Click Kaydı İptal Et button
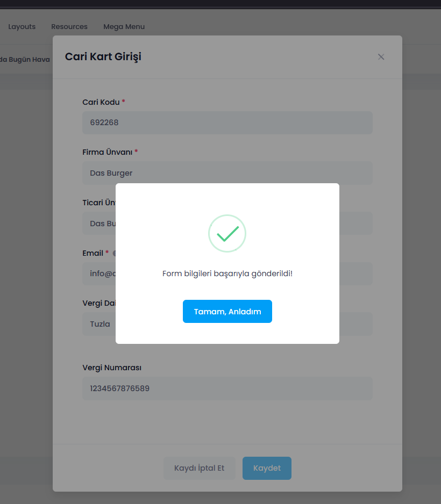This screenshot has width=441, height=504. (199, 468)
